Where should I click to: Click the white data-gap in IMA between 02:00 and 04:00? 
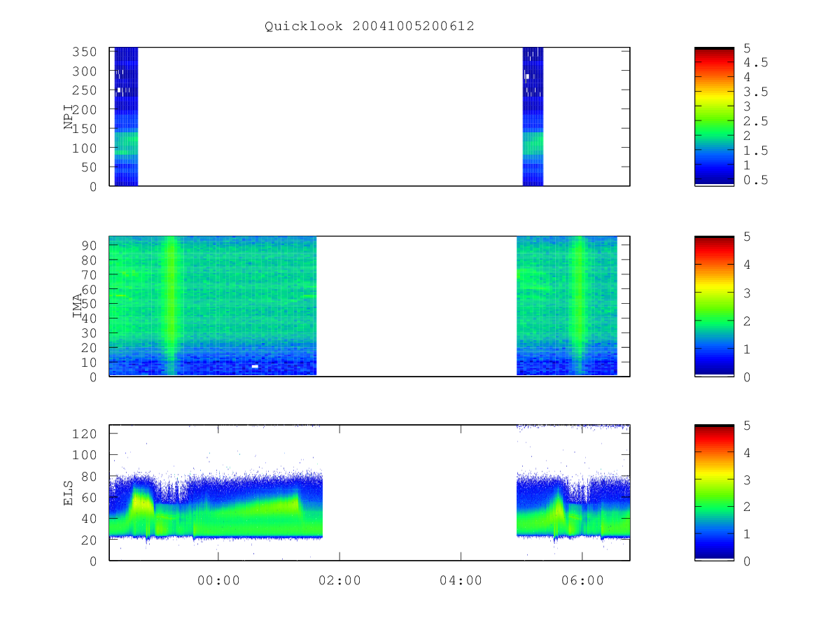click(x=416, y=306)
